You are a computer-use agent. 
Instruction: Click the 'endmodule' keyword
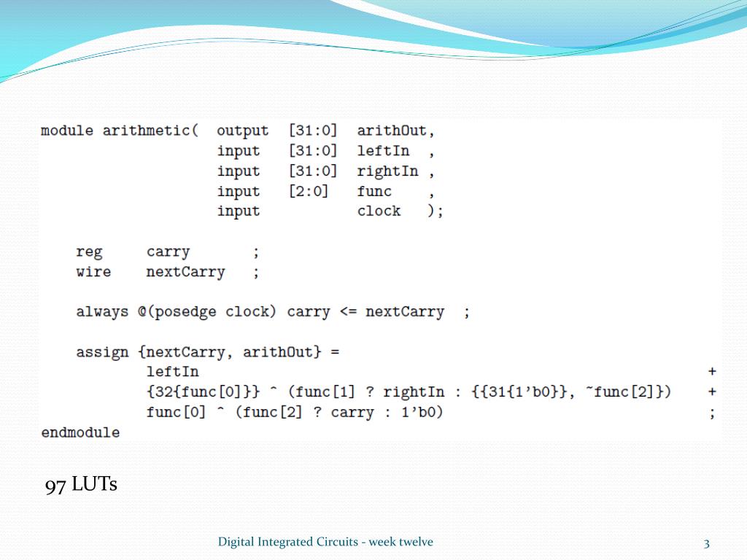coord(80,433)
